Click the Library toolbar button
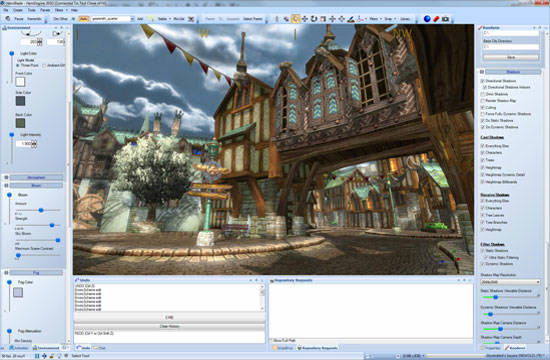The height and width of the screenshot is (360, 550). (x=405, y=19)
